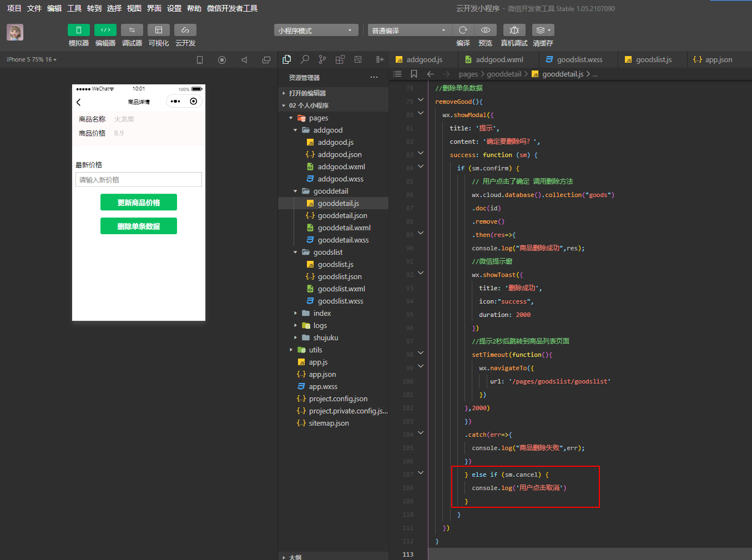Collapse the goodslist folder

pyautogui.click(x=333, y=252)
